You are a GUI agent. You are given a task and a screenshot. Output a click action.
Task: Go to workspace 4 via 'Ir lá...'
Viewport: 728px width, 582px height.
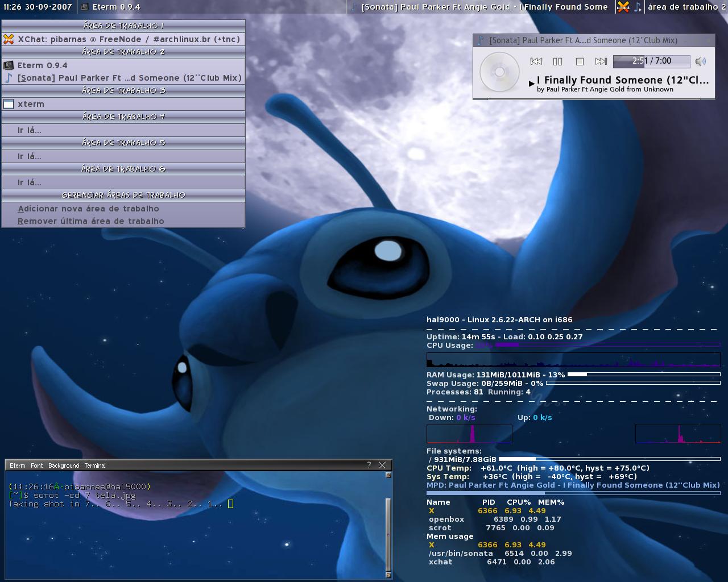(123, 130)
